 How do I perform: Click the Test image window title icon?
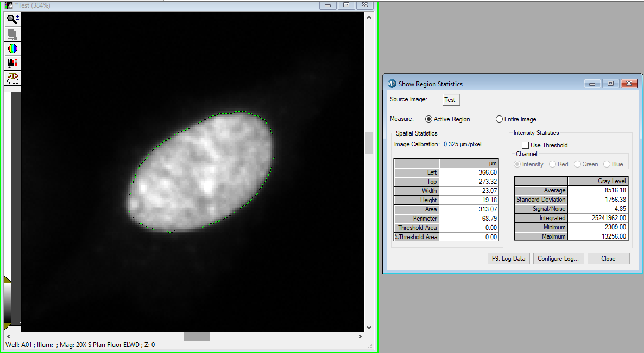pyautogui.click(x=9, y=5)
